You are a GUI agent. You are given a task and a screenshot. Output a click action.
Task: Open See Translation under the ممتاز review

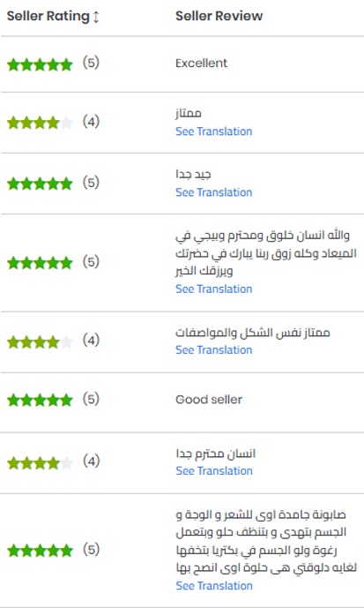tap(214, 131)
